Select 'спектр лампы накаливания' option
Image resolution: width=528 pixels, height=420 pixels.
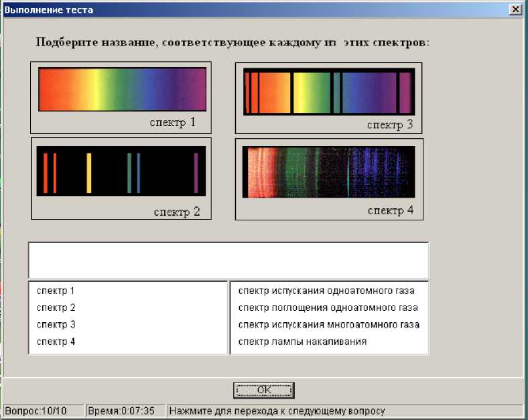pyautogui.click(x=302, y=342)
